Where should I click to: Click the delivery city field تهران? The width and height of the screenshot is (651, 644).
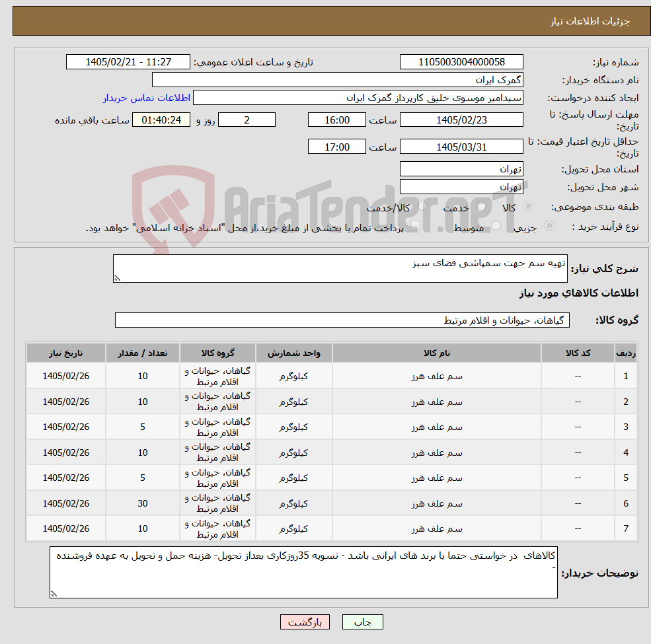(x=461, y=187)
